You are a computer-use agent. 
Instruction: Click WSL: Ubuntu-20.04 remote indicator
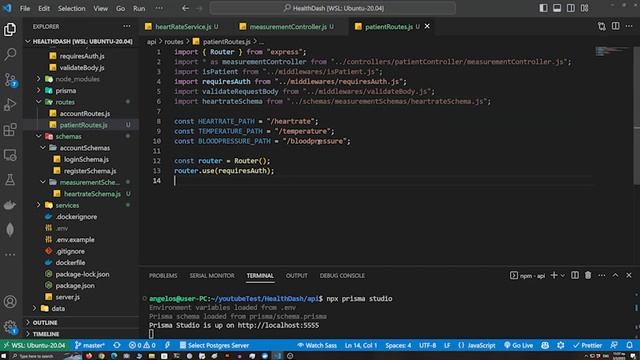pyautogui.click(x=34, y=345)
